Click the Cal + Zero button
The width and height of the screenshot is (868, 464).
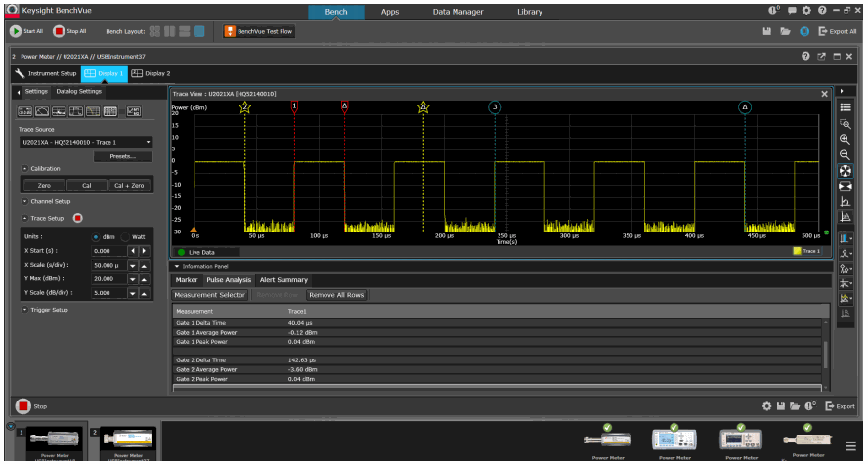(x=129, y=185)
